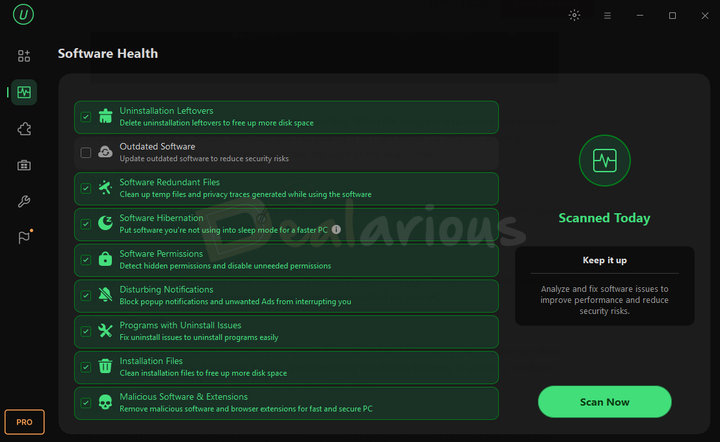Select the Software Health sidebar icon

click(x=24, y=92)
